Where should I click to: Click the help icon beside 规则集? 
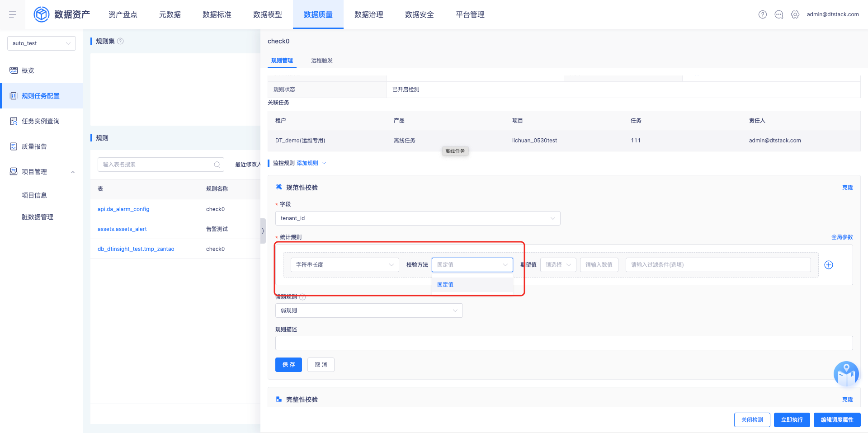click(120, 41)
